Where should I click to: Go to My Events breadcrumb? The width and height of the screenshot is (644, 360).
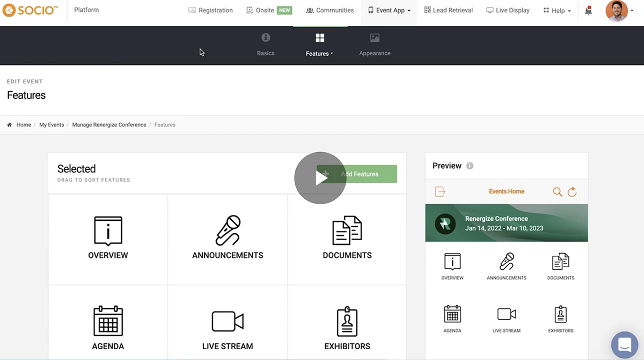(x=52, y=125)
